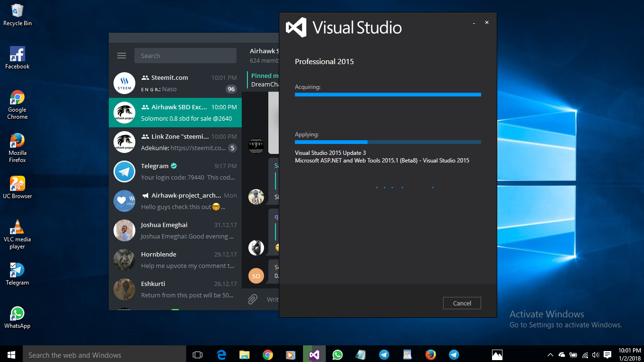Launch Microsoft Edge from the taskbar

coord(221,354)
